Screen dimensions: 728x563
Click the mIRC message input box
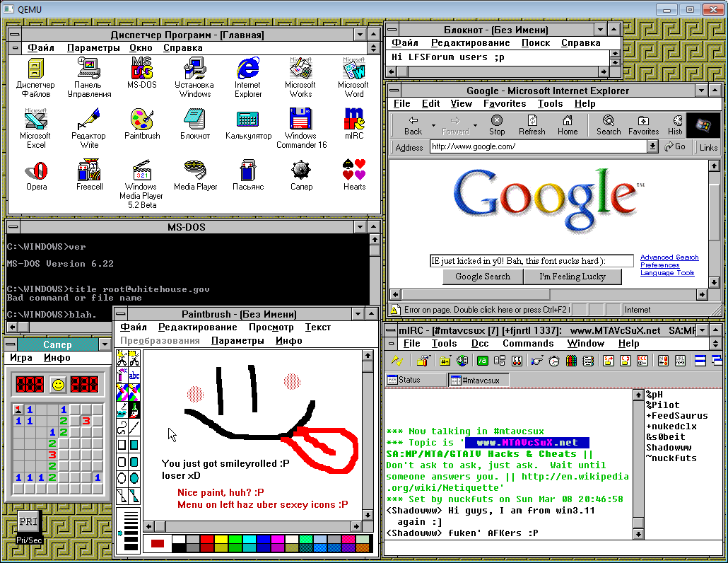(x=553, y=547)
